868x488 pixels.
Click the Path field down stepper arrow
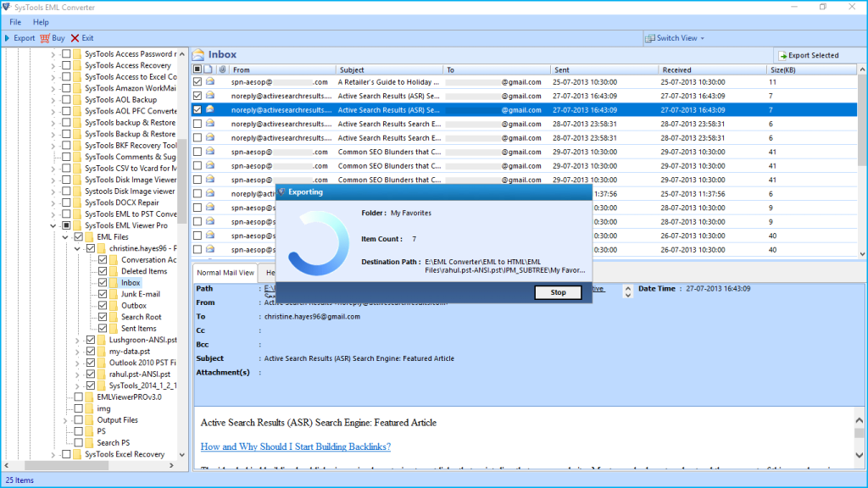[x=628, y=295]
